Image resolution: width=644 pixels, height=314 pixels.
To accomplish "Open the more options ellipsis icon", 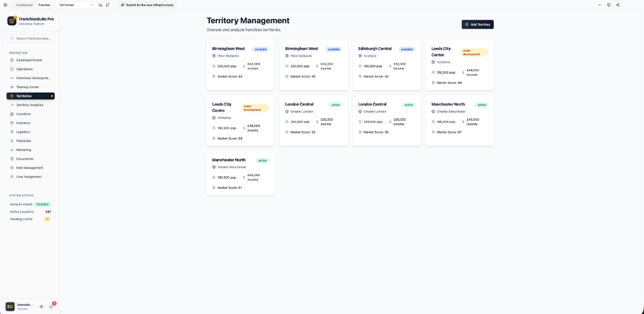I will 599,5.
